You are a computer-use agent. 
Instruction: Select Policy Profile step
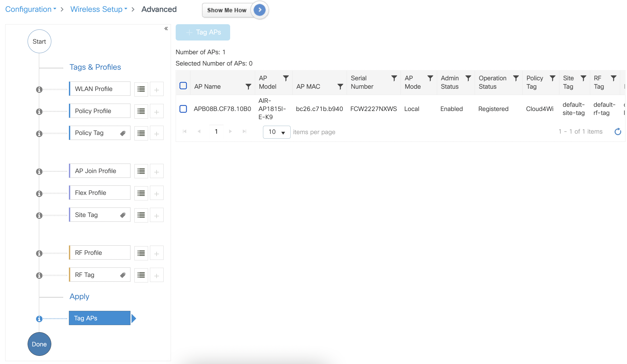pyautogui.click(x=100, y=111)
